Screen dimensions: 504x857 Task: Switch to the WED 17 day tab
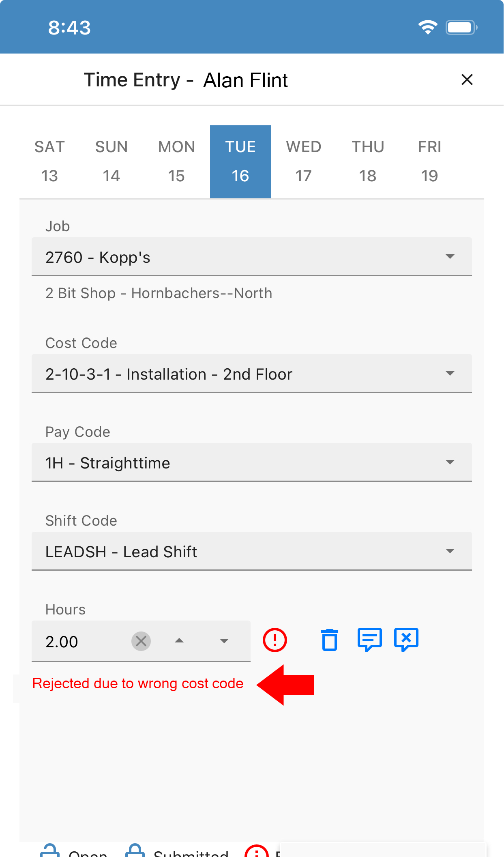pyautogui.click(x=303, y=161)
